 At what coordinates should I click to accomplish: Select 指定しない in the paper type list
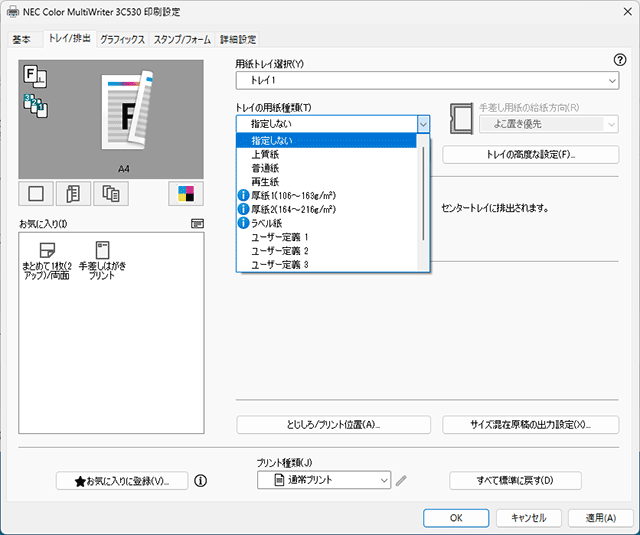(x=327, y=141)
